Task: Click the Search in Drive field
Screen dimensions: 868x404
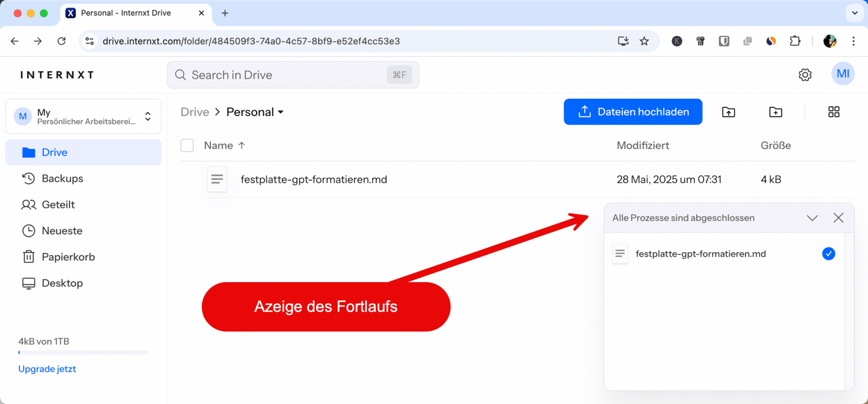Action: click(x=293, y=75)
